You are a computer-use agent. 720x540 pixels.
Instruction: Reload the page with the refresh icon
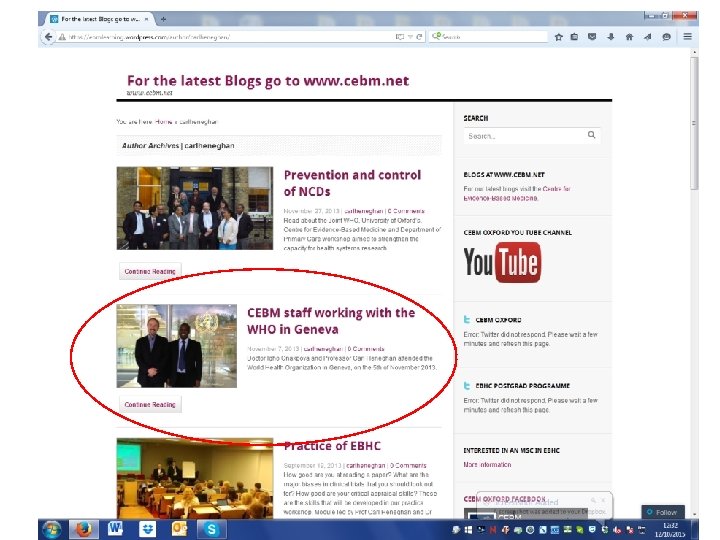[x=419, y=37]
